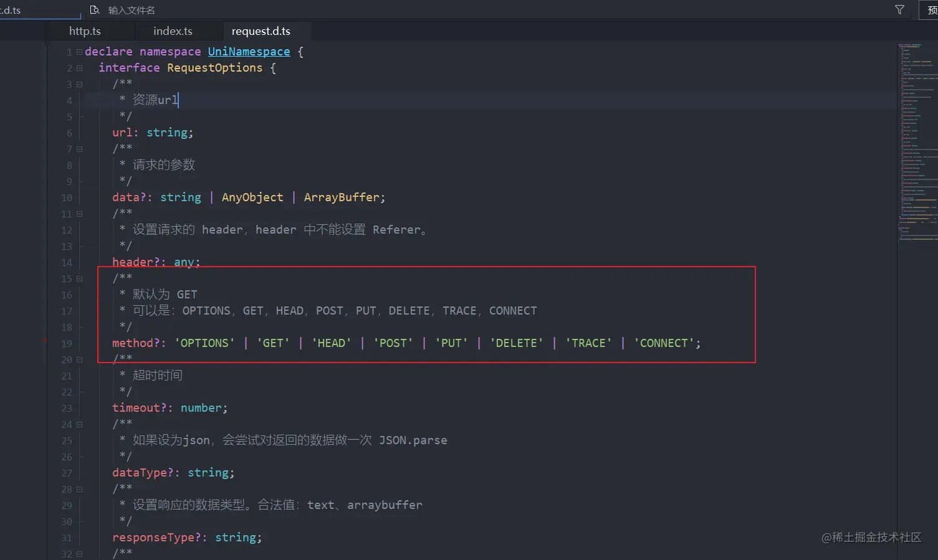Click the 'timeout?' property name
The width and height of the screenshot is (938, 560).
(140, 408)
